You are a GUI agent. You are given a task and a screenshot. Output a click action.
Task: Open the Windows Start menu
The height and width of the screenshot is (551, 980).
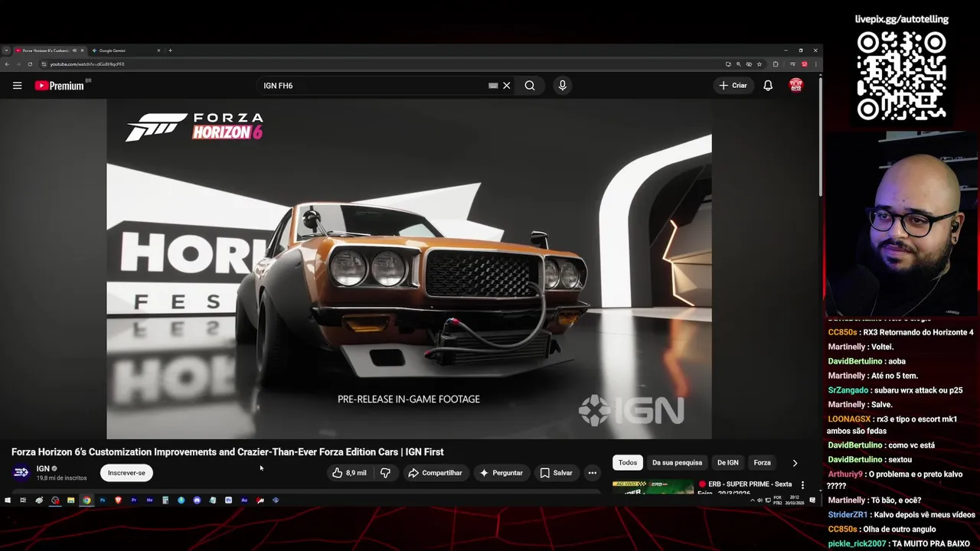(7, 500)
